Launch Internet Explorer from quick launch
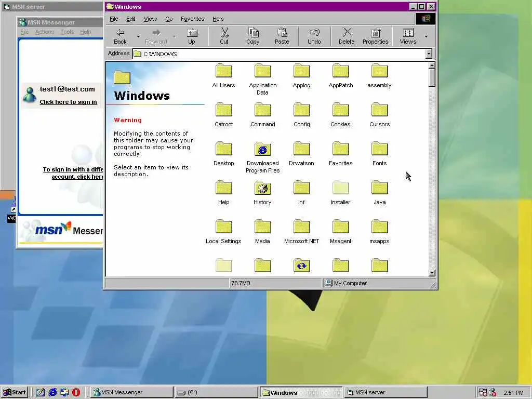This screenshot has width=532, height=399. coord(52,392)
